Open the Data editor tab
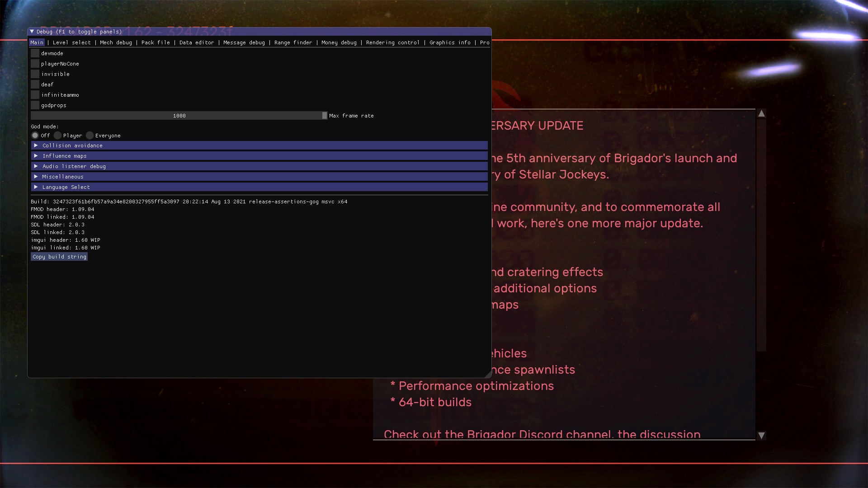This screenshot has width=868, height=488. tap(197, 42)
